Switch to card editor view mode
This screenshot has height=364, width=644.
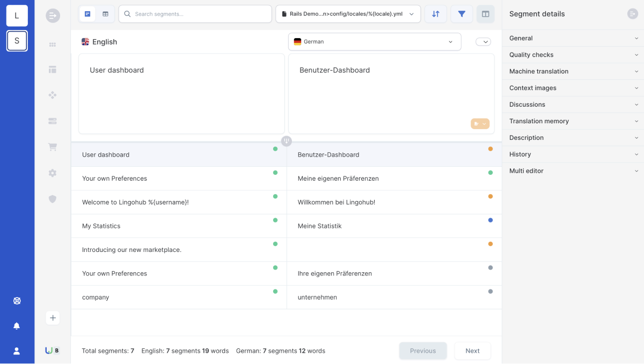click(87, 14)
